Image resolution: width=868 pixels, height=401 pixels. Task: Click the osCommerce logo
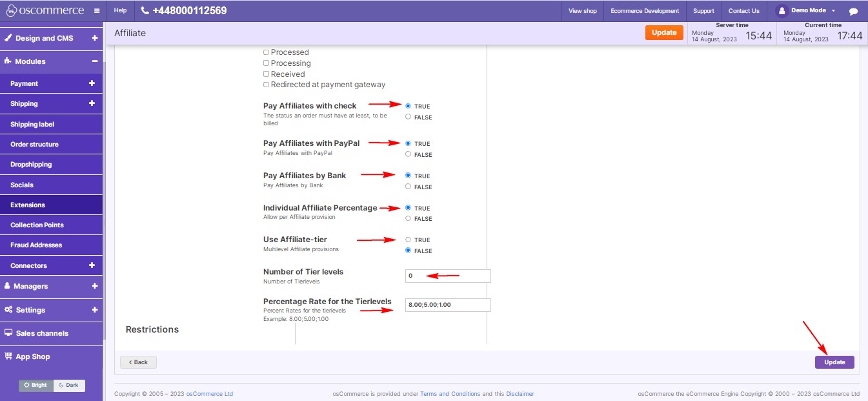point(45,10)
